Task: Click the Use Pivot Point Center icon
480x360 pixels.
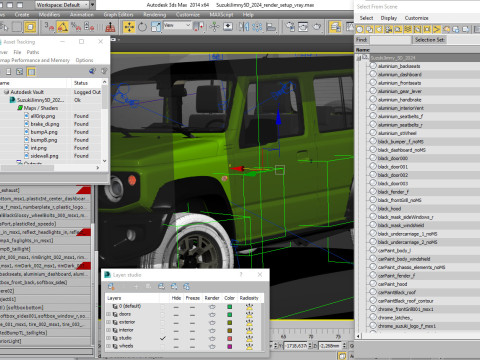Action: point(199,27)
